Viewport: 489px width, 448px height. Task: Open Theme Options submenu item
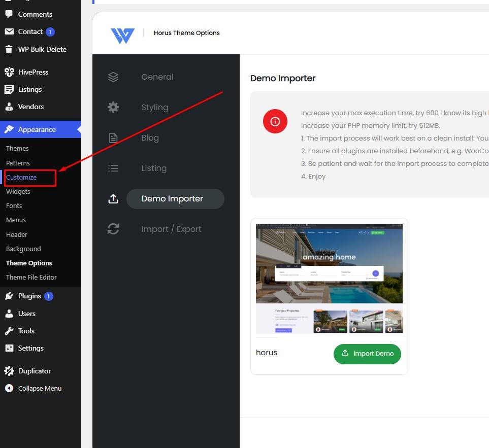pyautogui.click(x=29, y=263)
